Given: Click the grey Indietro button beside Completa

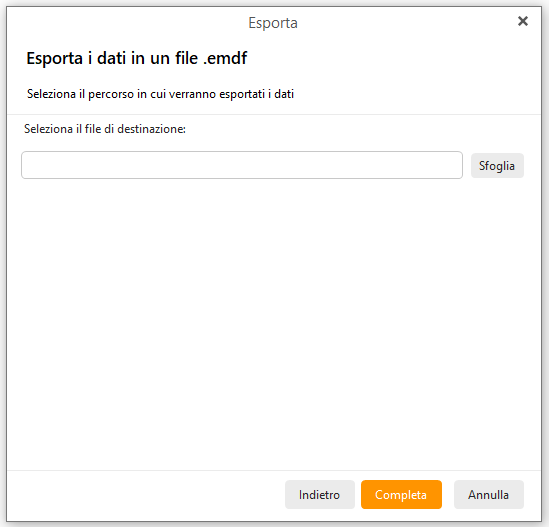Looking at the screenshot, I should pyautogui.click(x=320, y=494).
